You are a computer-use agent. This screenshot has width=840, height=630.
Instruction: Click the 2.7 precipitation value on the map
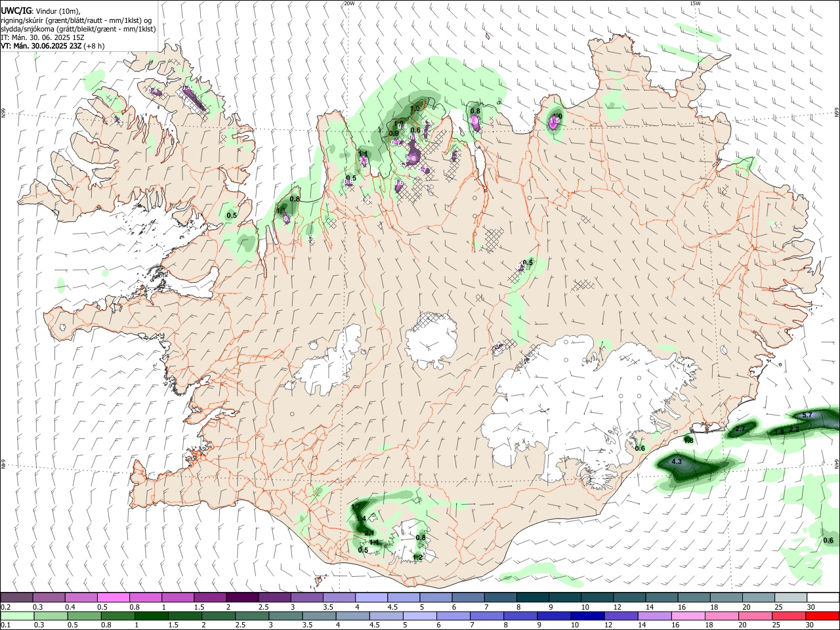pyautogui.click(x=740, y=429)
